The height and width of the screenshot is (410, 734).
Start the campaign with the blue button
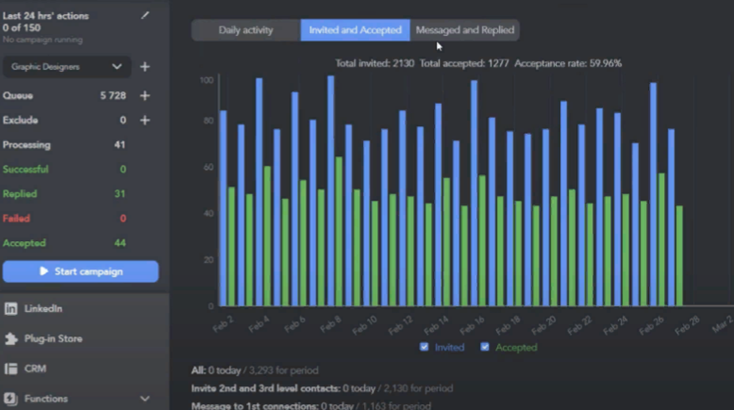point(81,271)
